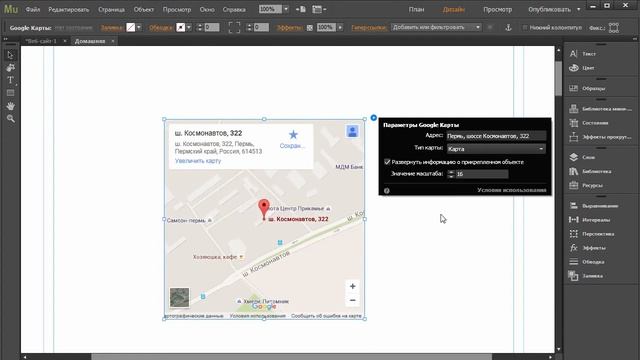Image resolution: width=640 pixels, height=360 pixels.
Task: Switch to the Дизайн view
Action: tap(453, 9)
